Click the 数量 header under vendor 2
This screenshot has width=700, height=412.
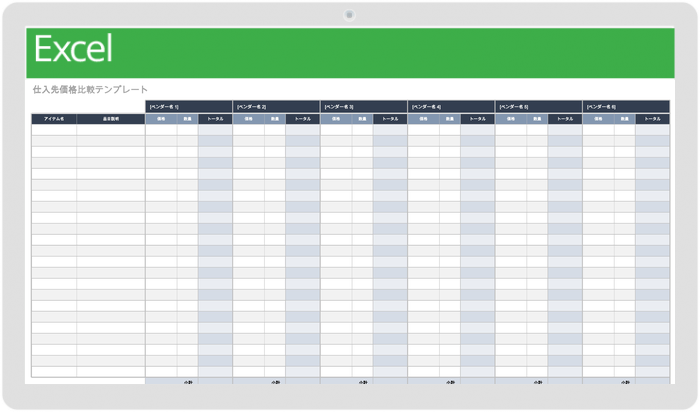point(275,119)
